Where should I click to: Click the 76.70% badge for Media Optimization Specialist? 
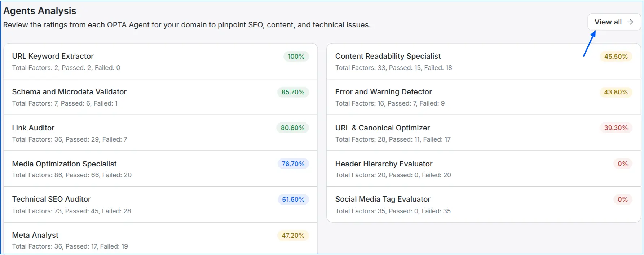click(x=293, y=164)
